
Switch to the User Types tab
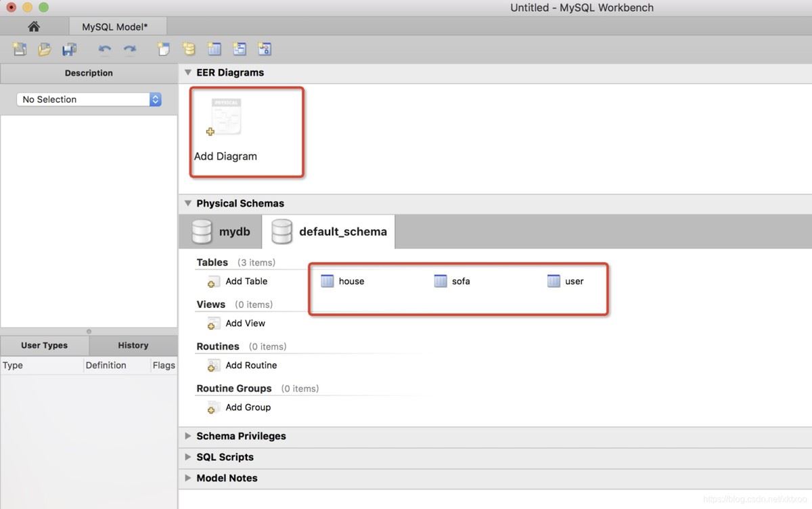coord(45,345)
